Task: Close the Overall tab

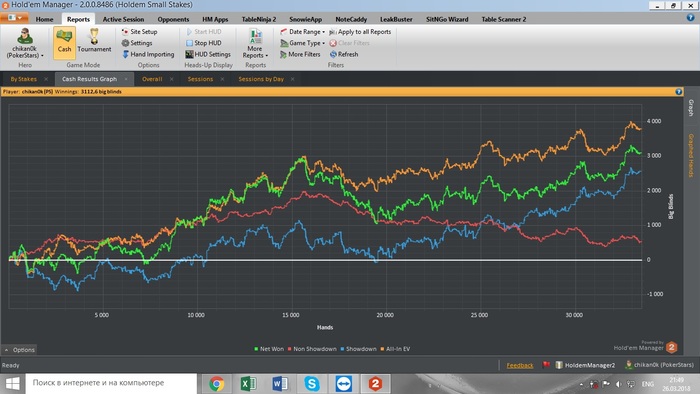Action: pyautogui.click(x=171, y=79)
